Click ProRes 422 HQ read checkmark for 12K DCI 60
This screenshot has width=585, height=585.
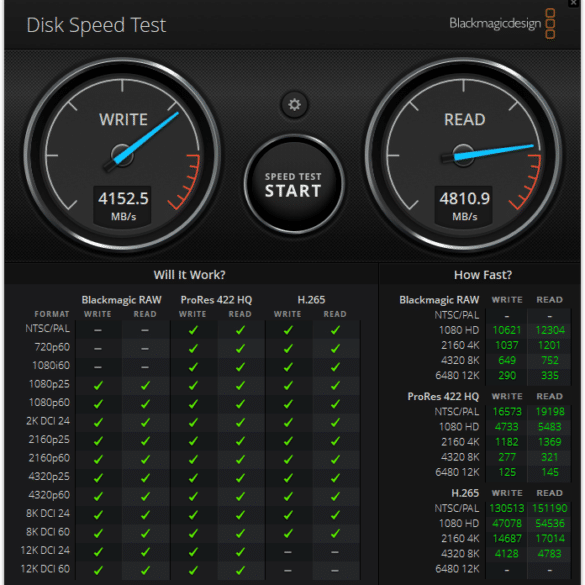[x=240, y=570]
